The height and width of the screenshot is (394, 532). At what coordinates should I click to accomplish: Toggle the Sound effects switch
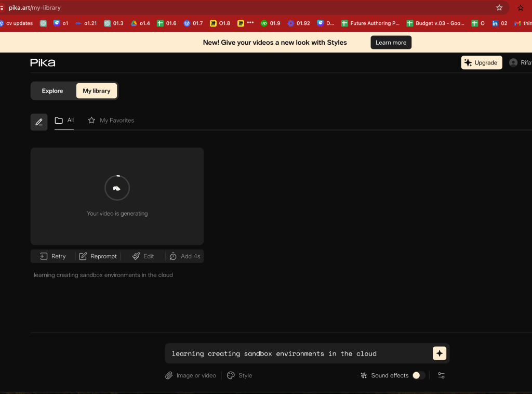tap(419, 375)
